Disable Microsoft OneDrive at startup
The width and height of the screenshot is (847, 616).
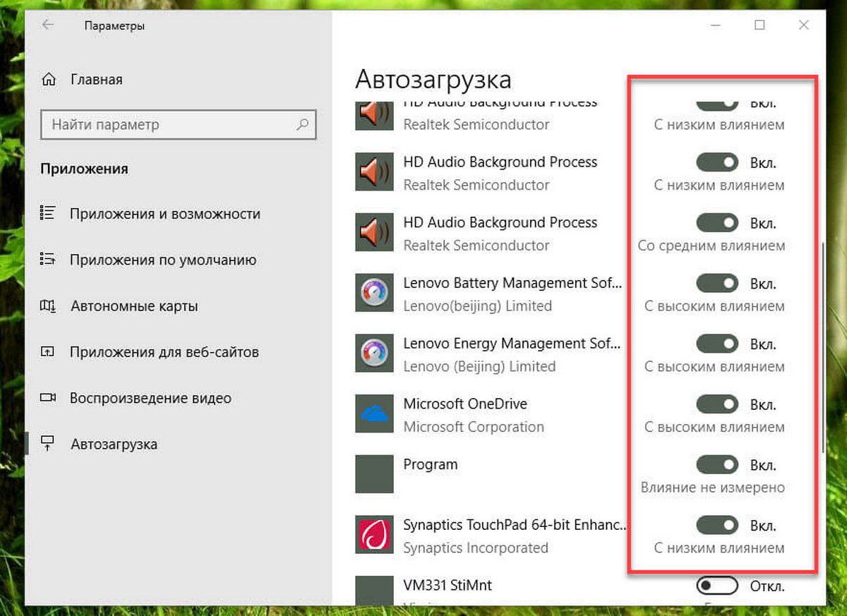click(x=717, y=404)
